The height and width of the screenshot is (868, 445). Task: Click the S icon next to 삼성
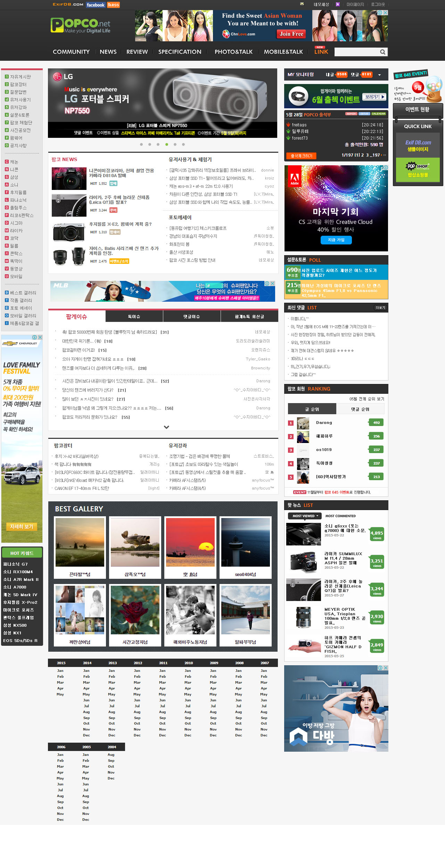[x=7, y=177]
